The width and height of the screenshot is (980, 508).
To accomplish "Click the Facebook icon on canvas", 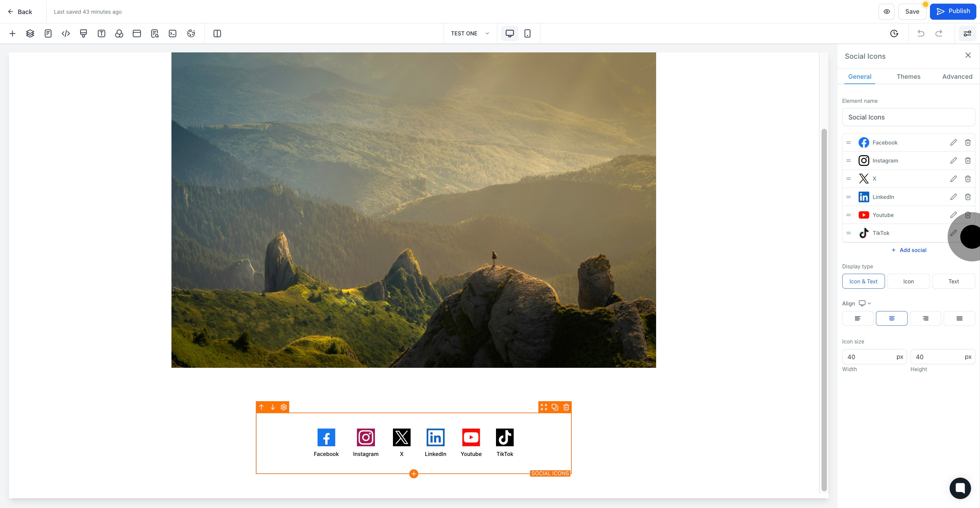I will pyautogui.click(x=326, y=438).
